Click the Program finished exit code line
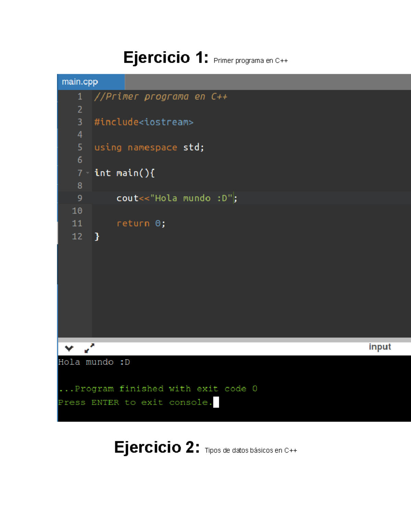Viewport: 411px width, 532px height. (x=158, y=388)
